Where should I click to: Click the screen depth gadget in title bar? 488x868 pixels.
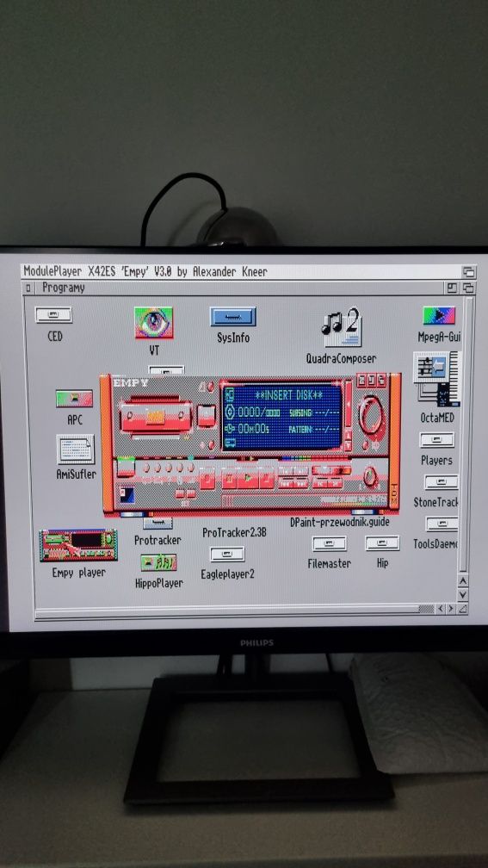[468, 272]
